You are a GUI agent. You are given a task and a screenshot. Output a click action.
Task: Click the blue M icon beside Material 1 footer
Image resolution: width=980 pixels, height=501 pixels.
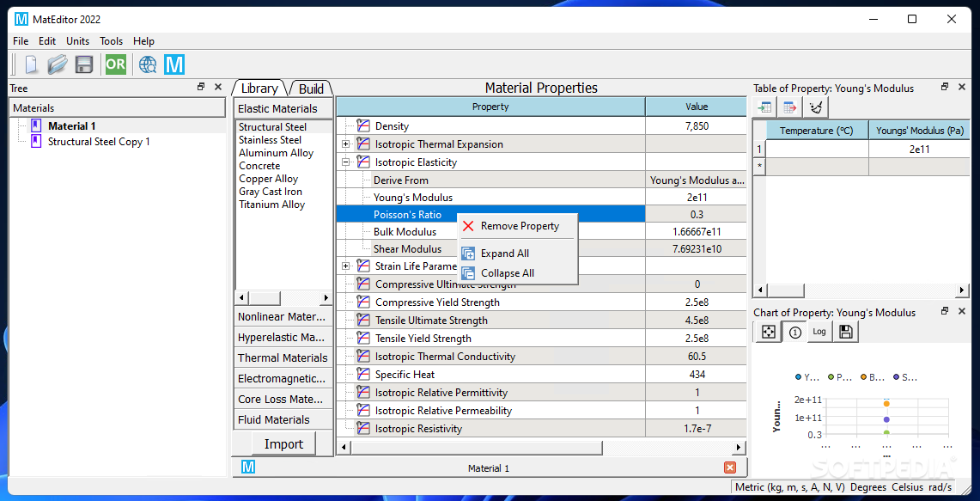(x=248, y=467)
